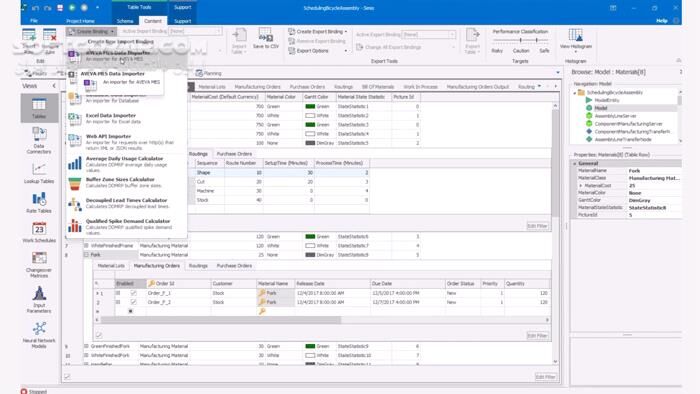
Task: Toggle Enabled checkbox for Order_F_1
Action: pos(133,293)
